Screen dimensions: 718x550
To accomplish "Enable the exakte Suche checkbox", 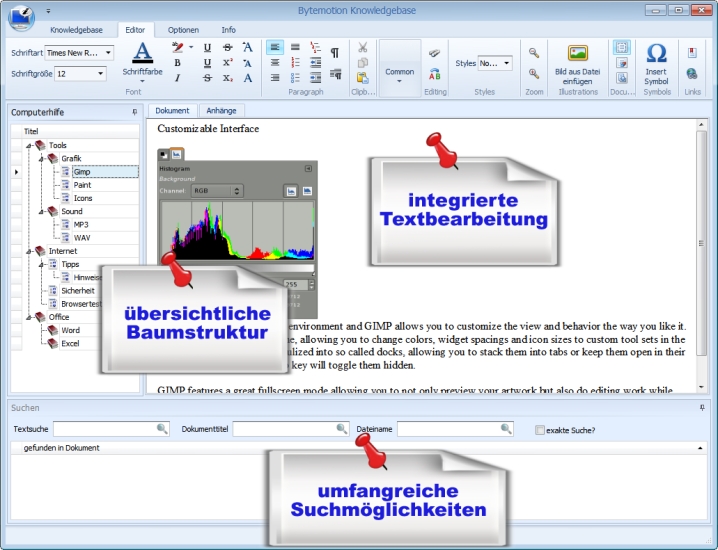I will coord(540,430).
